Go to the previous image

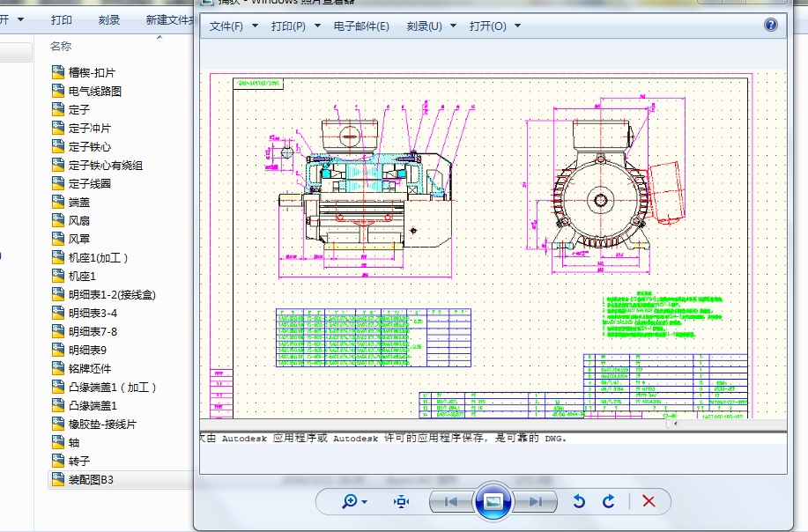pyautogui.click(x=451, y=501)
